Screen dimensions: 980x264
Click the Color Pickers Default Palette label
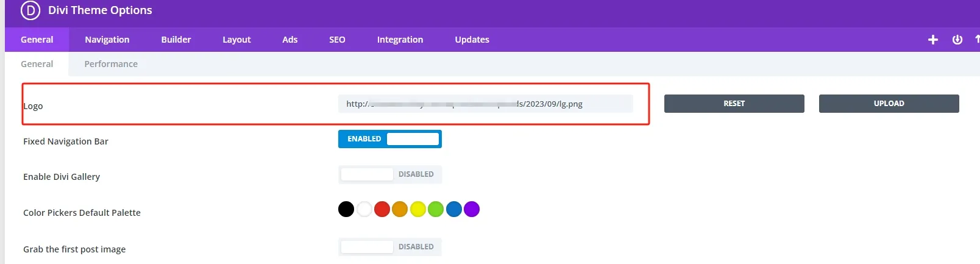82,213
